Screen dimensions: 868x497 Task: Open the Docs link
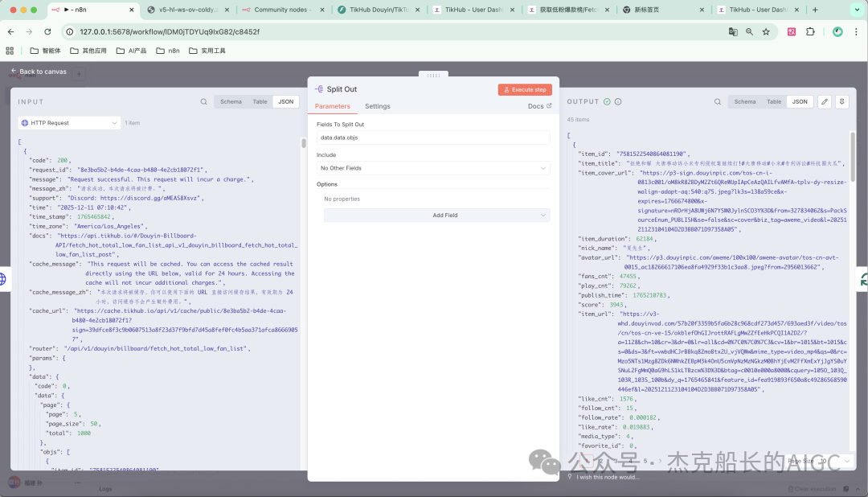(539, 106)
